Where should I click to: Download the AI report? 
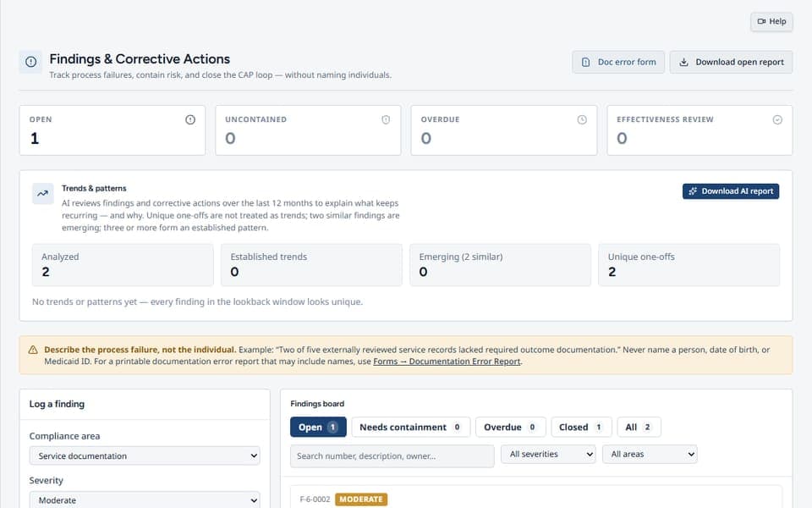click(731, 191)
